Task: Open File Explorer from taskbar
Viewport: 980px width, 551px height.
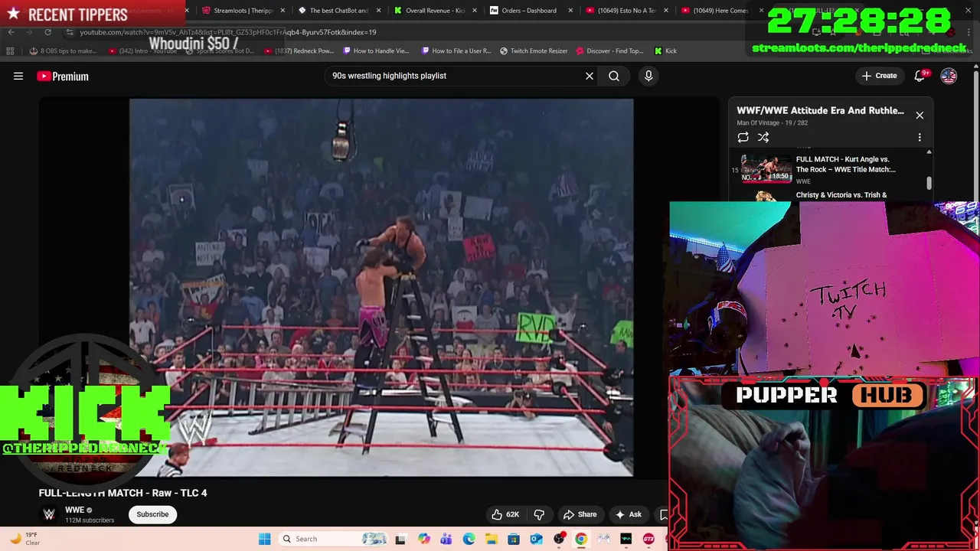Action: 491,539
